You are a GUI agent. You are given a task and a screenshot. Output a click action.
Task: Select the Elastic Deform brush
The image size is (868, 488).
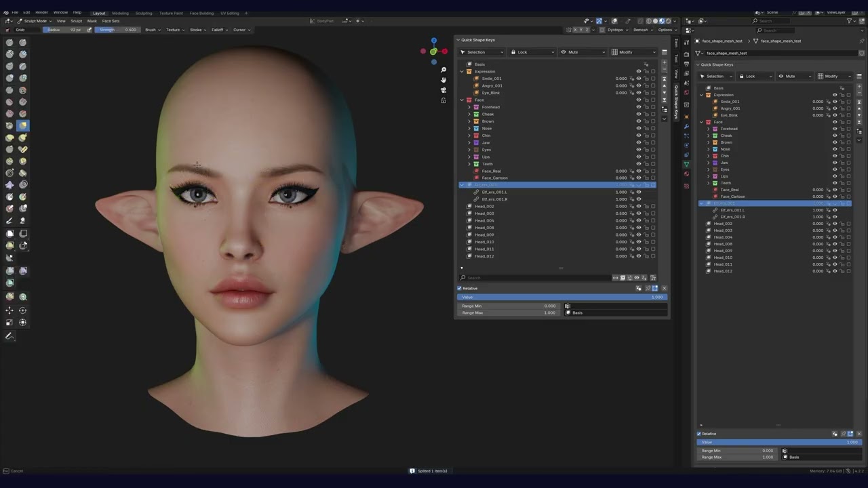9,137
